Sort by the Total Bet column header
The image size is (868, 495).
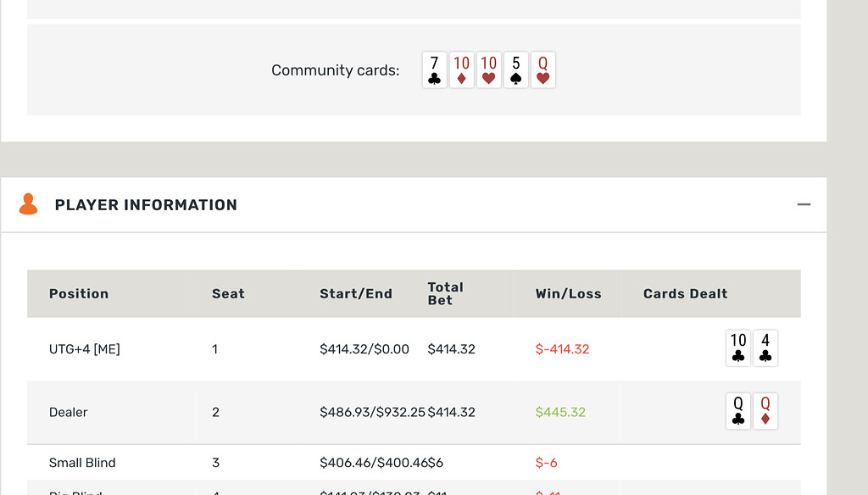[x=445, y=293]
